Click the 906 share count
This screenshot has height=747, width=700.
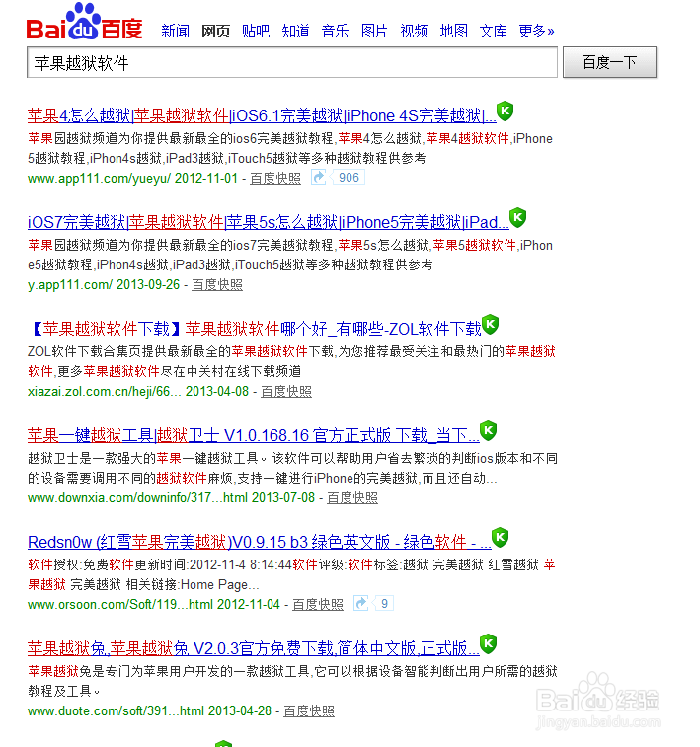[x=349, y=178]
